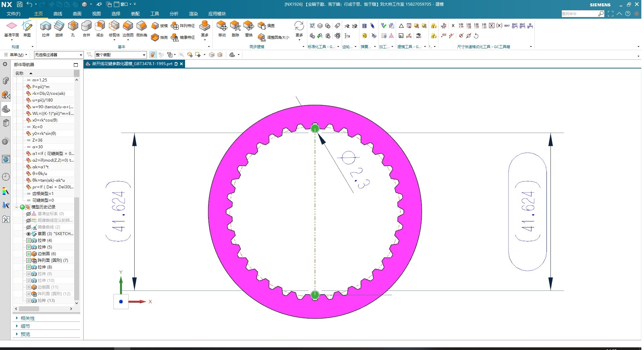
Task: Select the 孔 hole tool
Action: [x=73, y=29]
